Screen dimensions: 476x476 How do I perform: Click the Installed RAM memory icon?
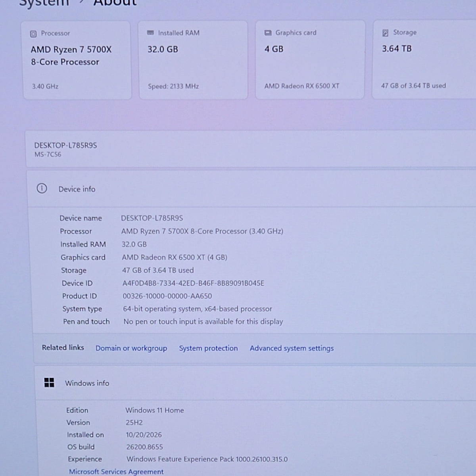tap(150, 33)
